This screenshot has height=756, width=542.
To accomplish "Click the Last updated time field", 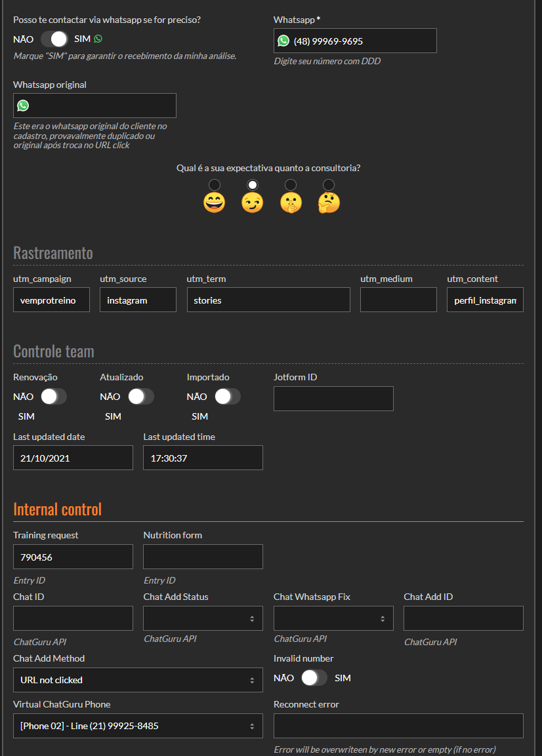I will (x=203, y=458).
